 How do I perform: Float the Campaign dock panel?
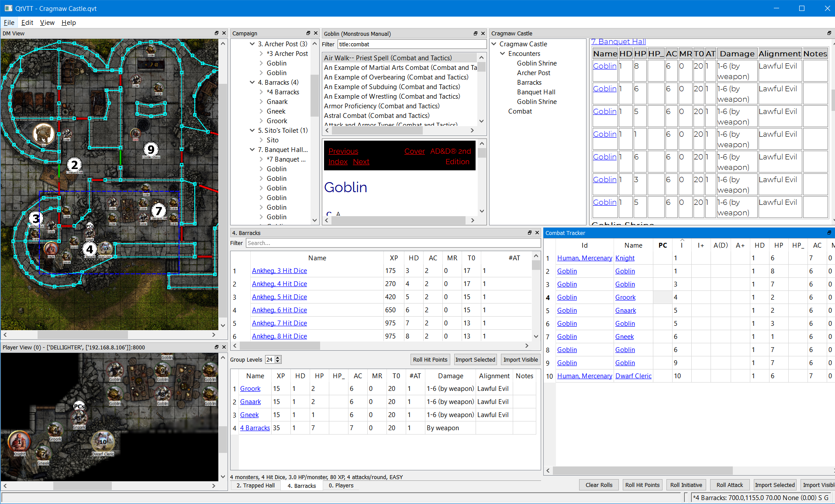click(308, 33)
